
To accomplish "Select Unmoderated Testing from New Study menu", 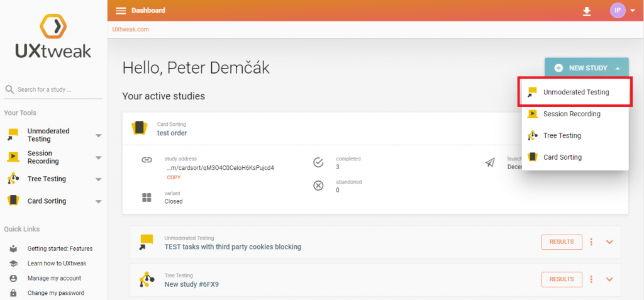I will click(575, 92).
